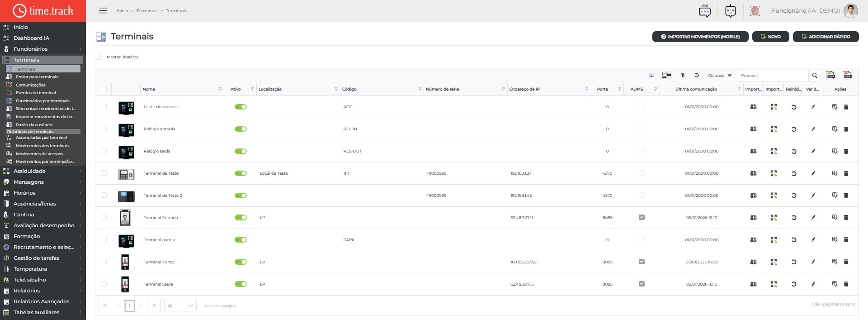This screenshot has width=868, height=320.
Task: Export the terminals table to PDF
Action: point(847,76)
